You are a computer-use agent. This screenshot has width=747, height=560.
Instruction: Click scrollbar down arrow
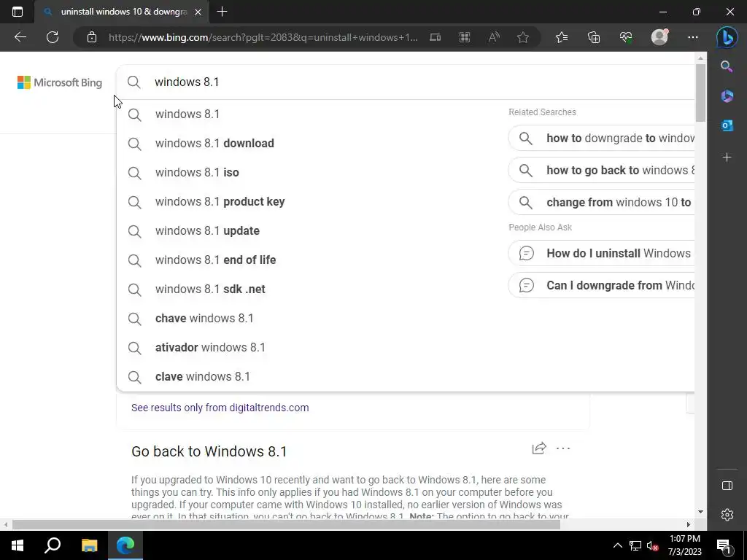point(700,512)
